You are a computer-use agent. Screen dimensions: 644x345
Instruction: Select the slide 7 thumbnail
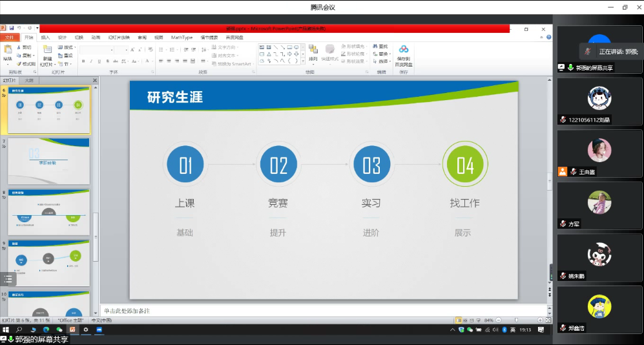48,161
